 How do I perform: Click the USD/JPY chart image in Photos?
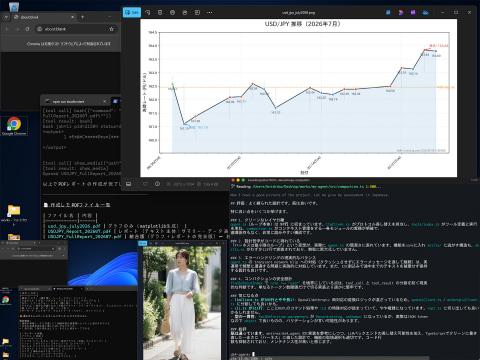pyautogui.click(x=298, y=98)
